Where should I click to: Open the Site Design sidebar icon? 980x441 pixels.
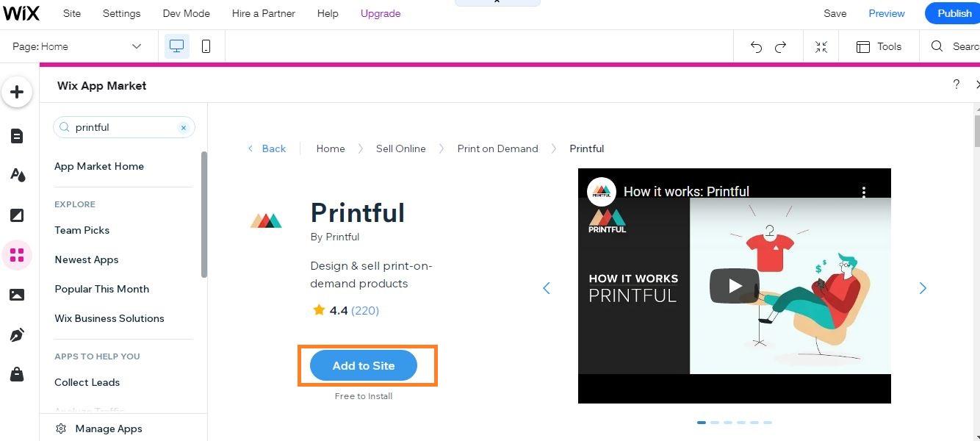point(17,175)
